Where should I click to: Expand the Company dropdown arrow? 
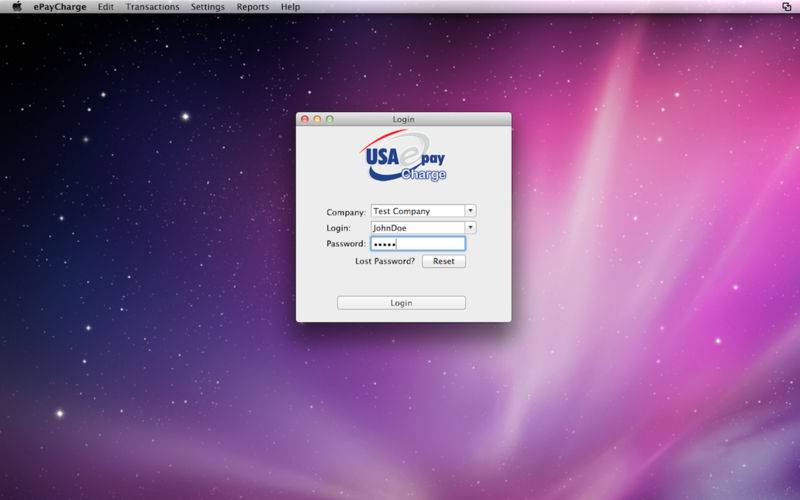pyautogui.click(x=470, y=210)
